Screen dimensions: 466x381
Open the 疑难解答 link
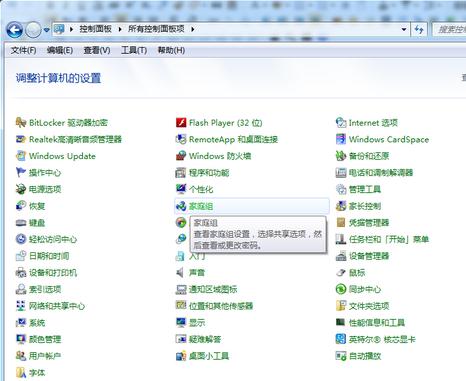pyautogui.click(x=205, y=339)
